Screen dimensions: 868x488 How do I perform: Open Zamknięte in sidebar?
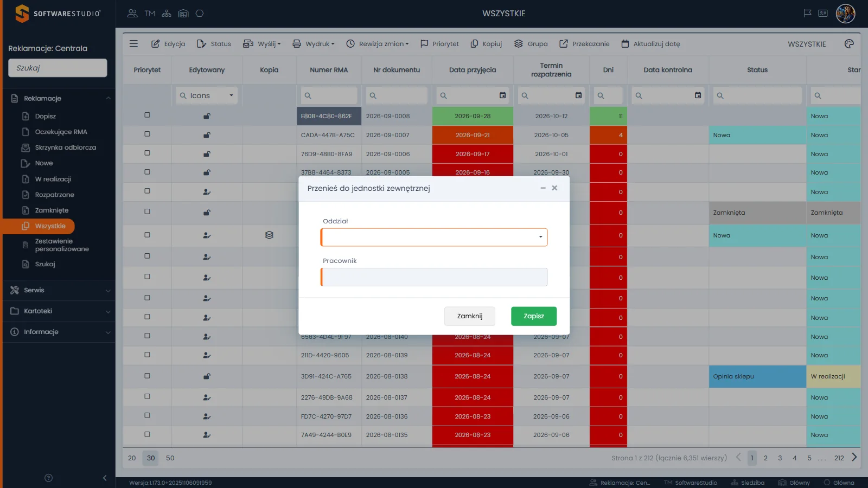tap(52, 210)
